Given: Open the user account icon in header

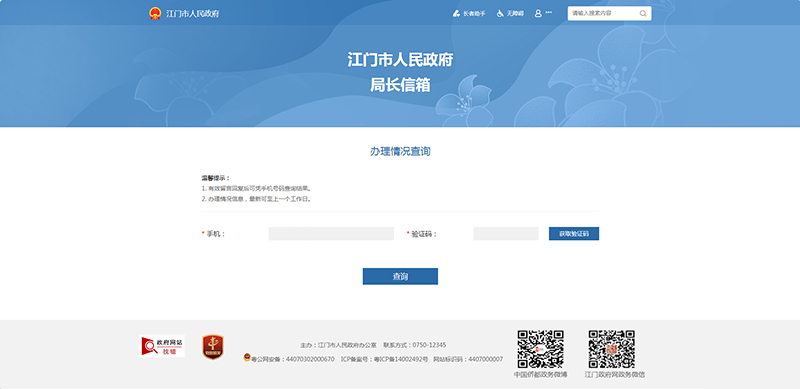Looking at the screenshot, I should coord(538,13).
